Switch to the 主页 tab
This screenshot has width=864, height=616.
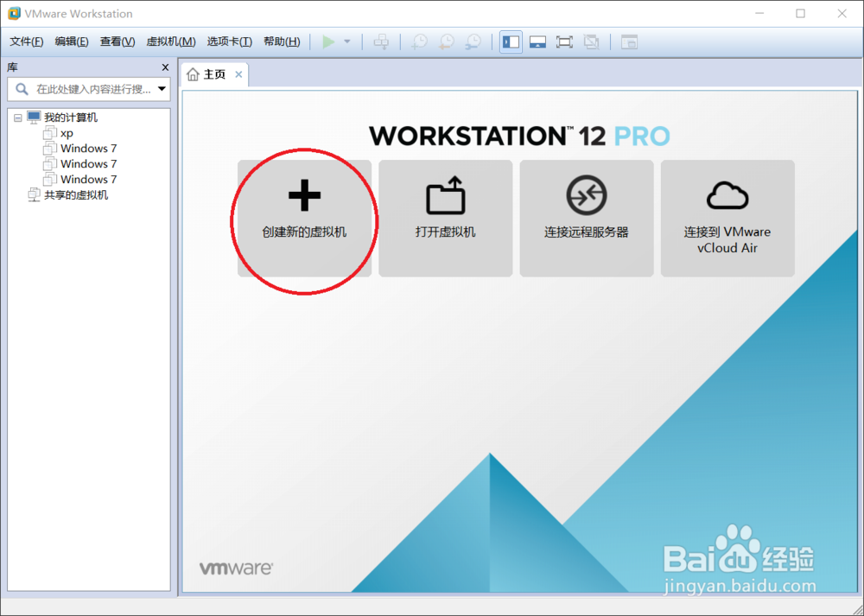pyautogui.click(x=214, y=74)
